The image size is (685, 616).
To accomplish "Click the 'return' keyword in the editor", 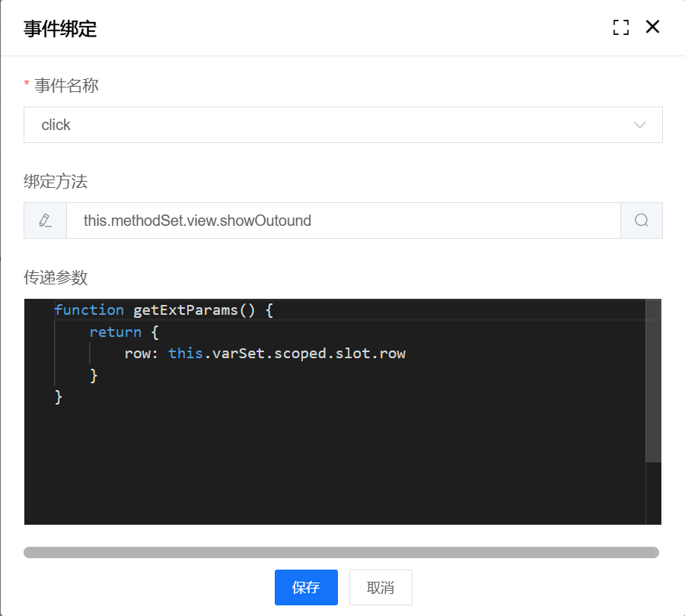I will 115,332.
